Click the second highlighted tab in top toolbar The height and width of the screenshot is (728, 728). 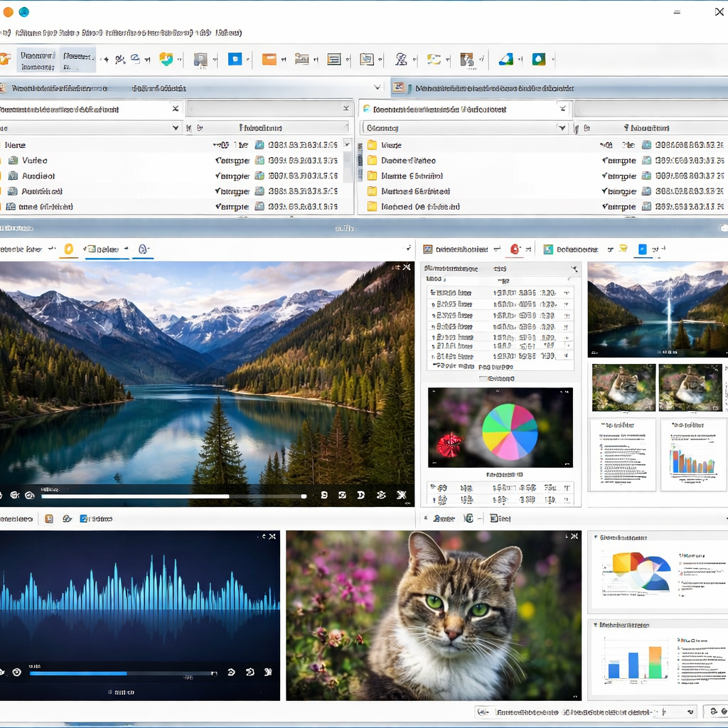tap(77, 60)
